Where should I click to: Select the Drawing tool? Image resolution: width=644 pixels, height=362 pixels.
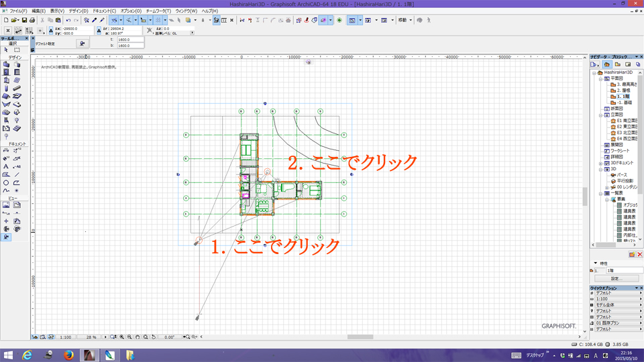click(x=17, y=205)
